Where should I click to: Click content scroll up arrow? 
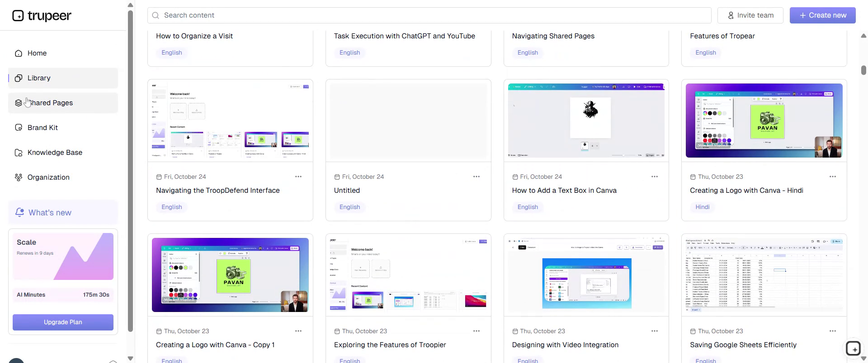tap(863, 36)
